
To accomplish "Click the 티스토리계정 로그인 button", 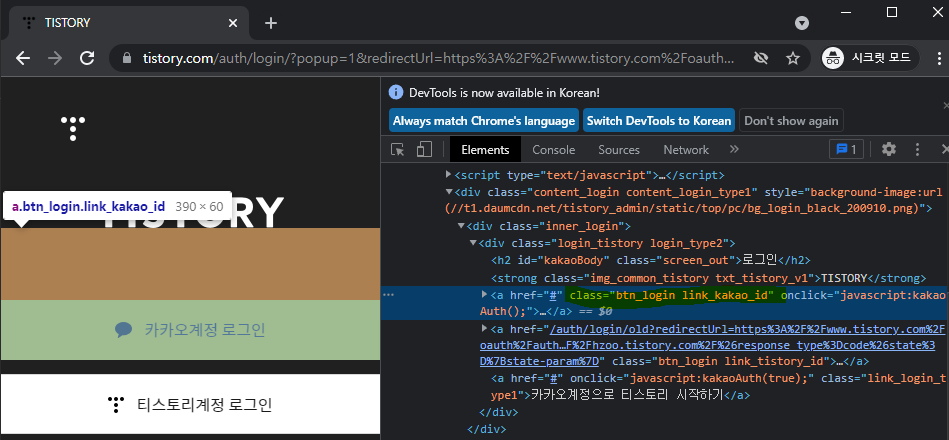I will coord(190,404).
